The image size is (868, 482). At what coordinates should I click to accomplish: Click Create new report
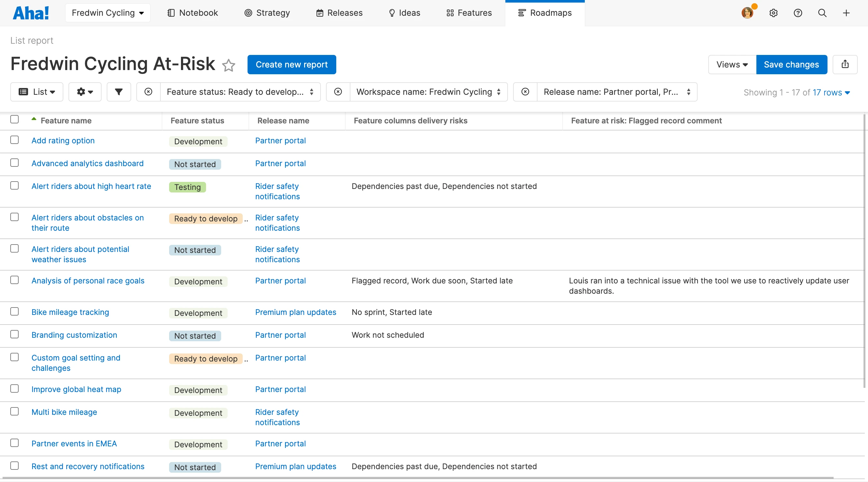[x=292, y=64]
